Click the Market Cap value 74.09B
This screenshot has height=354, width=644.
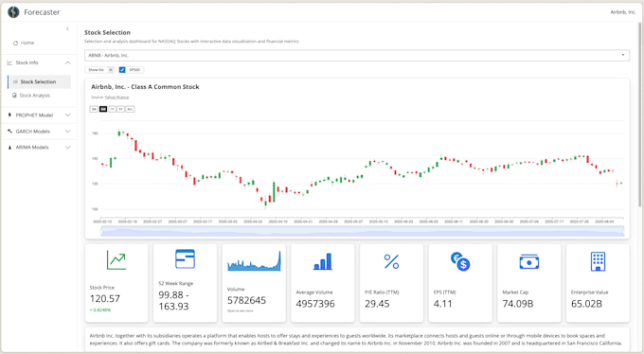518,304
